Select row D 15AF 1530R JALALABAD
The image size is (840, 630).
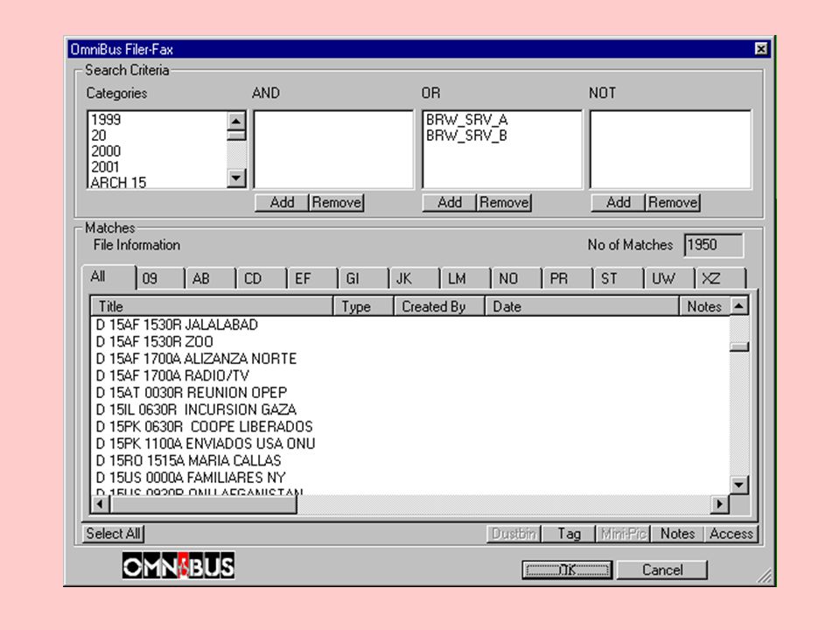pyautogui.click(x=410, y=325)
